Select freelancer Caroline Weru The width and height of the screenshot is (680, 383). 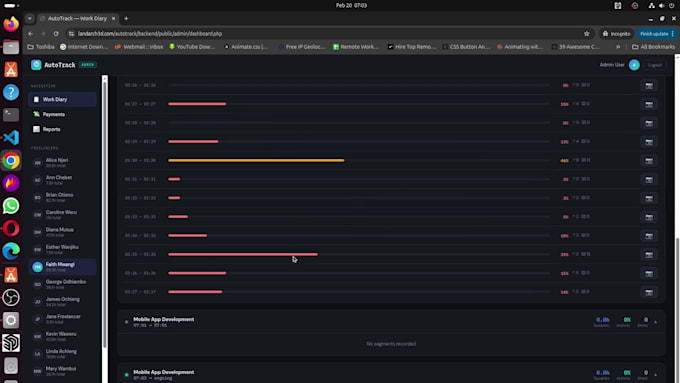pos(62,214)
